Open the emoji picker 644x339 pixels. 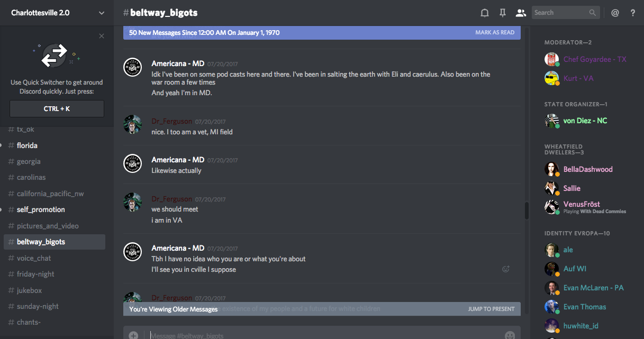[x=510, y=335]
